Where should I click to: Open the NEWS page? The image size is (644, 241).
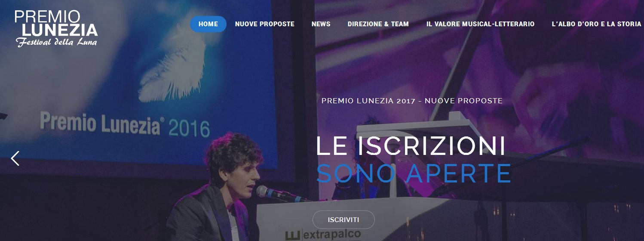coord(321,24)
